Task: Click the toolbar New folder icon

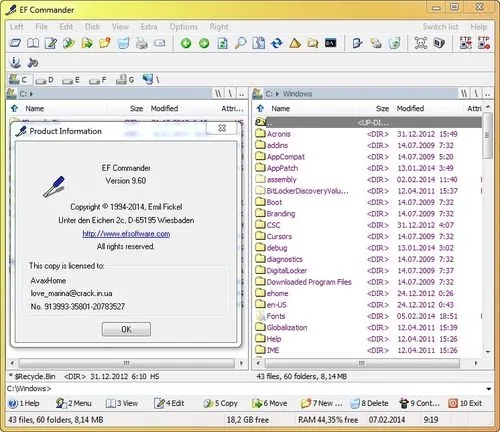Action: click(105, 43)
